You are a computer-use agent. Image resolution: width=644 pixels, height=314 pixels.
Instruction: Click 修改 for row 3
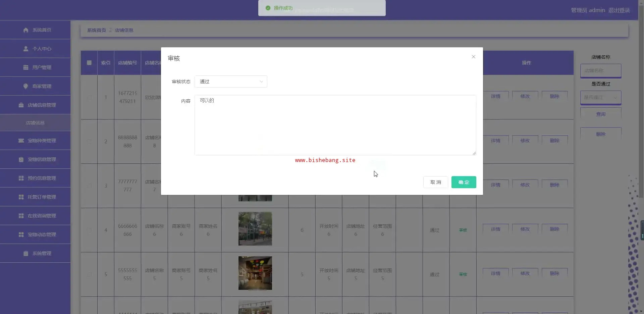click(525, 185)
